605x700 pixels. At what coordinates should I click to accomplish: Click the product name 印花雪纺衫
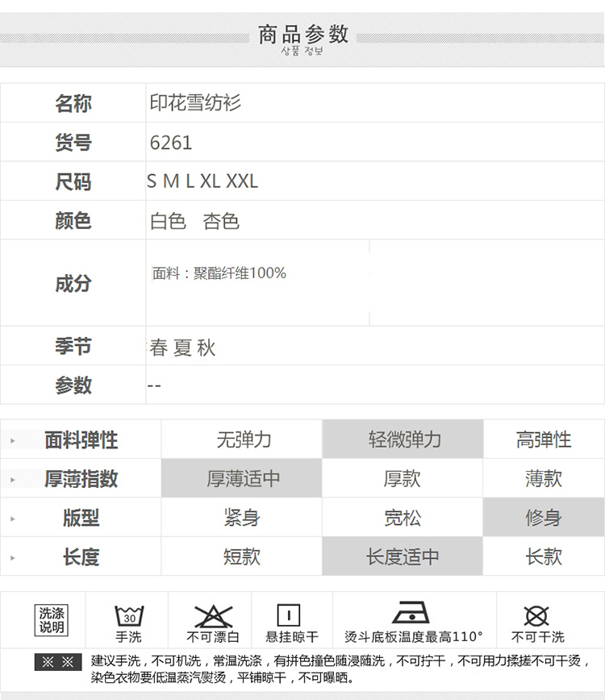(x=195, y=102)
